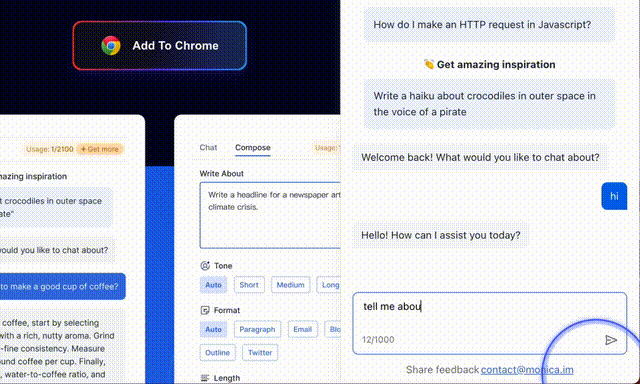Image resolution: width=640 pixels, height=384 pixels.
Task: Click the 'Welcome back!' greeting message
Action: (x=480, y=158)
